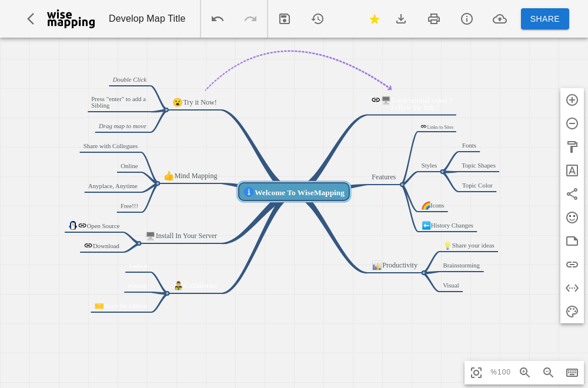Open the changes history
The height and width of the screenshot is (388, 588).
(x=318, y=19)
